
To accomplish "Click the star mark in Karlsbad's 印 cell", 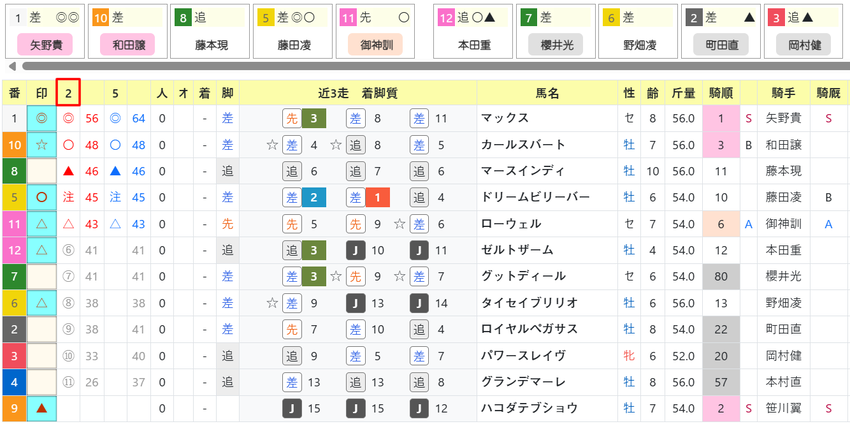I will [42, 145].
